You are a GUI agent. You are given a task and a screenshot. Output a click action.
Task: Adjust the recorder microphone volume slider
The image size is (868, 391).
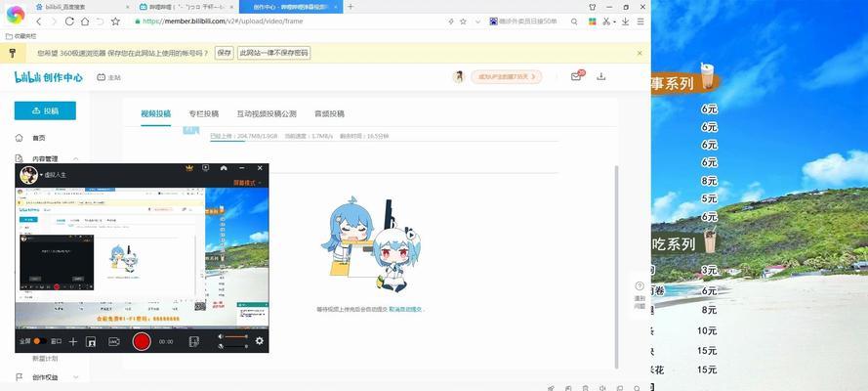pos(236,346)
